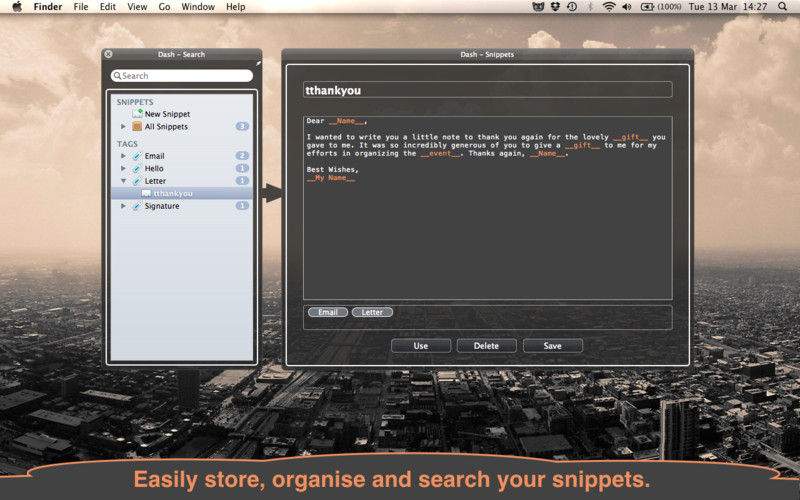
Task: Select the New Snippet row
Action: 182,114
